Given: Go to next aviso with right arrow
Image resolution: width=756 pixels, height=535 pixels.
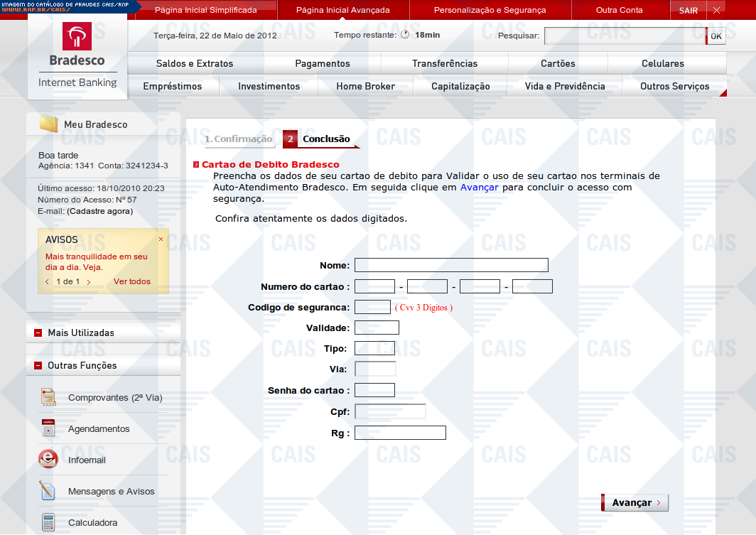Looking at the screenshot, I should click(x=88, y=282).
